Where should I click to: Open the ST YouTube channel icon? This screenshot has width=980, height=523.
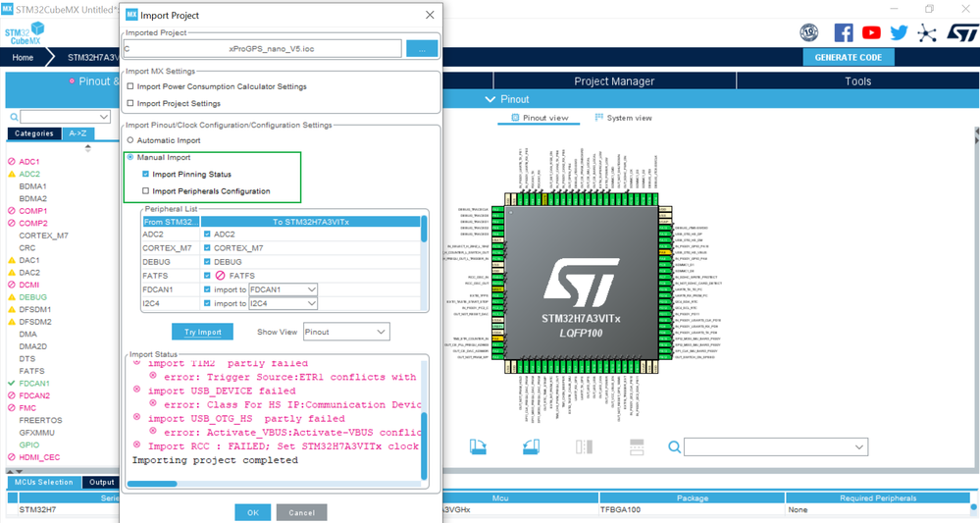(871, 32)
